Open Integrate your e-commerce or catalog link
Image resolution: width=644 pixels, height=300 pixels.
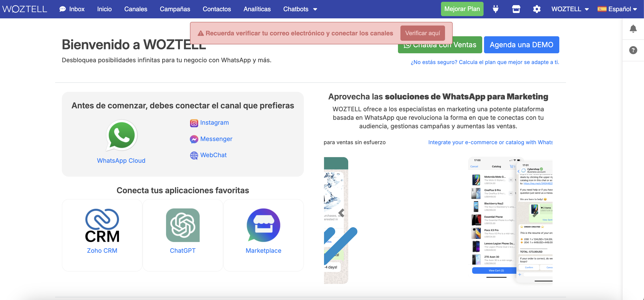[x=490, y=142]
